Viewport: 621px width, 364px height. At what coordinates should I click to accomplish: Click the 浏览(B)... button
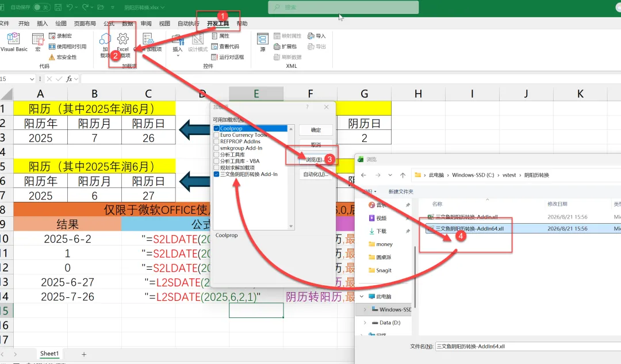click(316, 159)
